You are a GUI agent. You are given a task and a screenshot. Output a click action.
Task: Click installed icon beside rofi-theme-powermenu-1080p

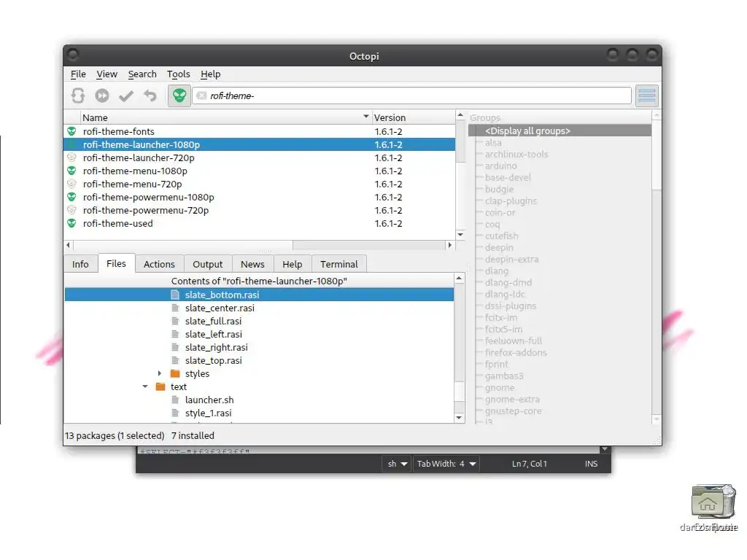tap(72, 197)
